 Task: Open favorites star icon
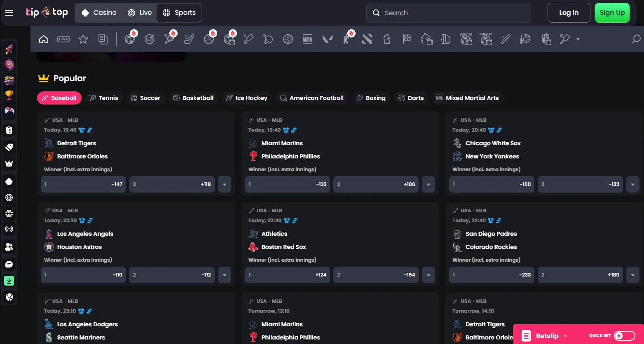83,40
